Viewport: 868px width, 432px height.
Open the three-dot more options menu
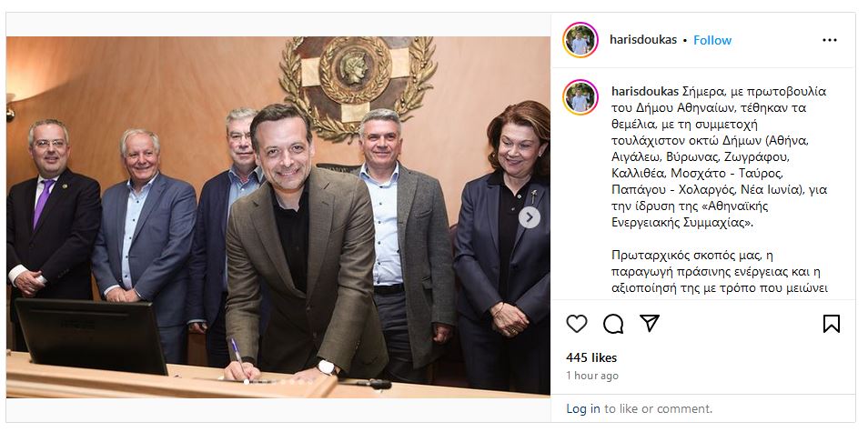pyautogui.click(x=829, y=40)
